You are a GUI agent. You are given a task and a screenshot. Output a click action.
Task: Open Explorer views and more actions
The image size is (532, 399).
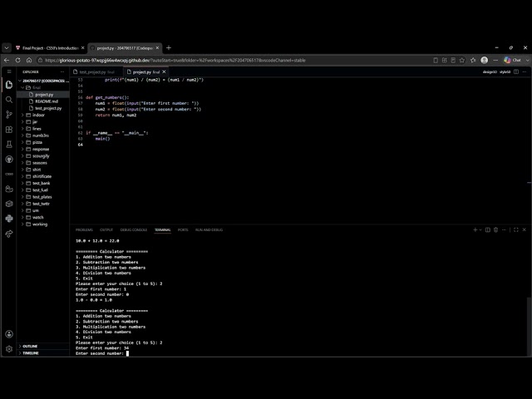tap(62, 72)
